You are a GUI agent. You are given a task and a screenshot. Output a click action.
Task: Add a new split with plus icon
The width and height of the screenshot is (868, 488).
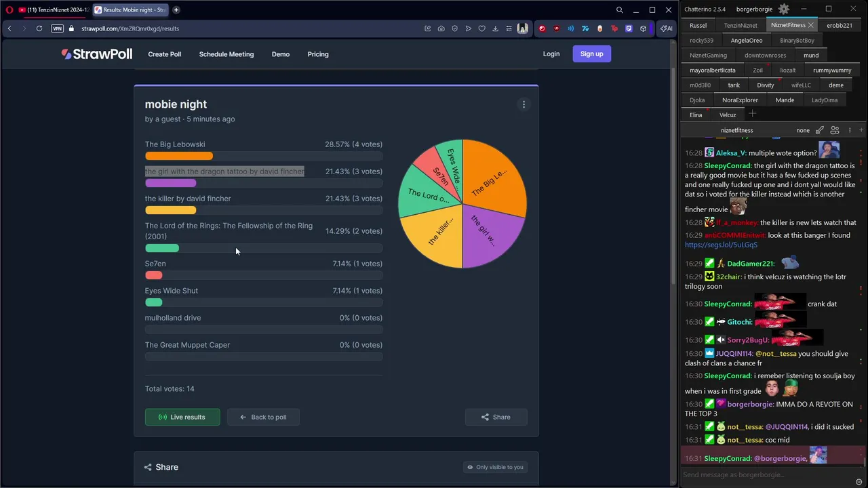pos(861,130)
